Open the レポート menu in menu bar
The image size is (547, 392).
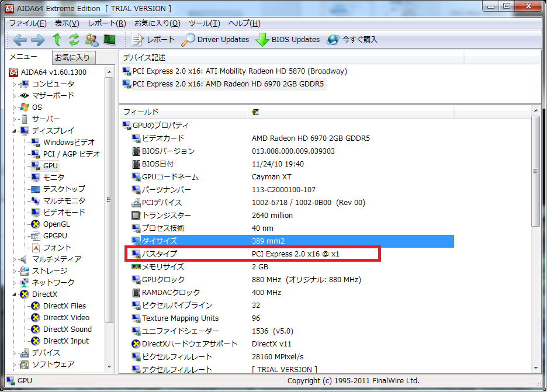pos(107,23)
